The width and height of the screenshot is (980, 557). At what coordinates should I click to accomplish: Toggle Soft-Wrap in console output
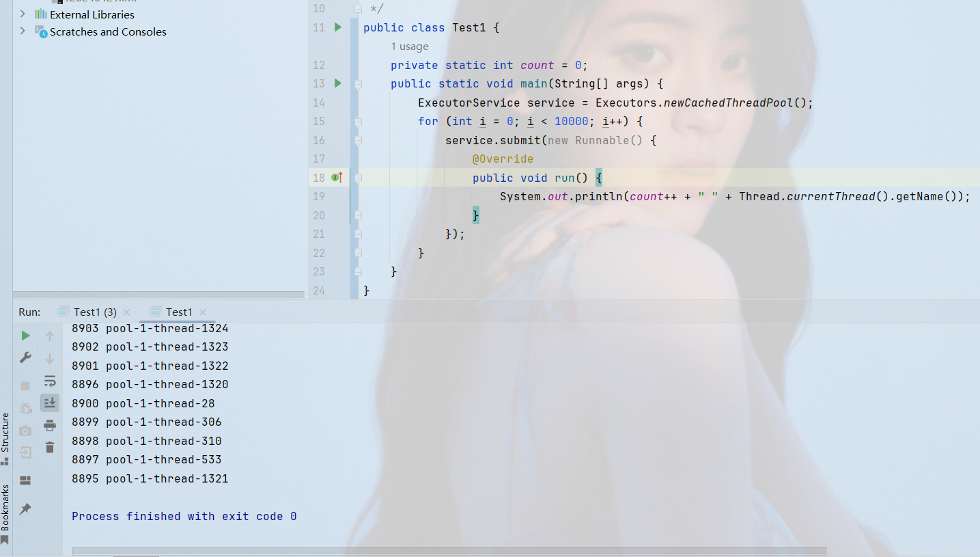[x=50, y=381]
